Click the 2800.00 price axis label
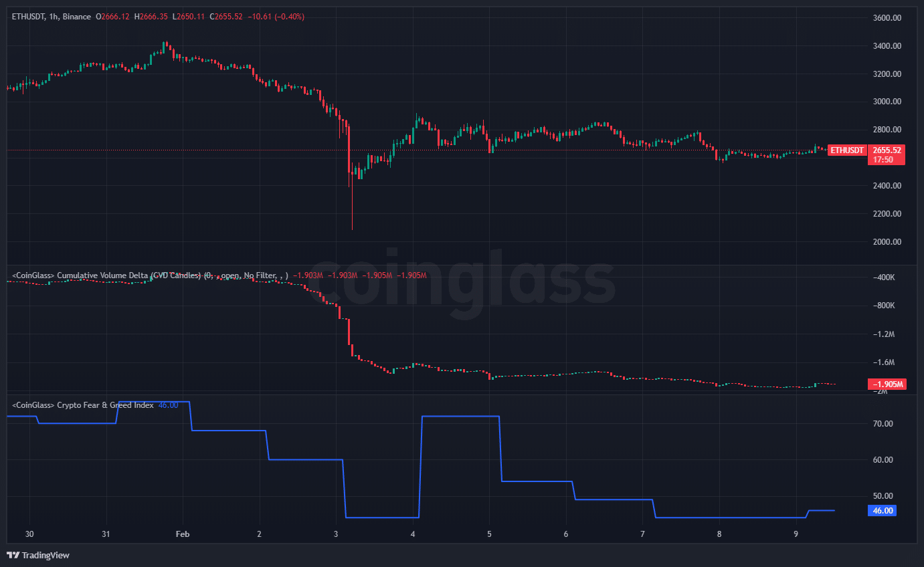The image size is (924, 567). tap(887, 130)
